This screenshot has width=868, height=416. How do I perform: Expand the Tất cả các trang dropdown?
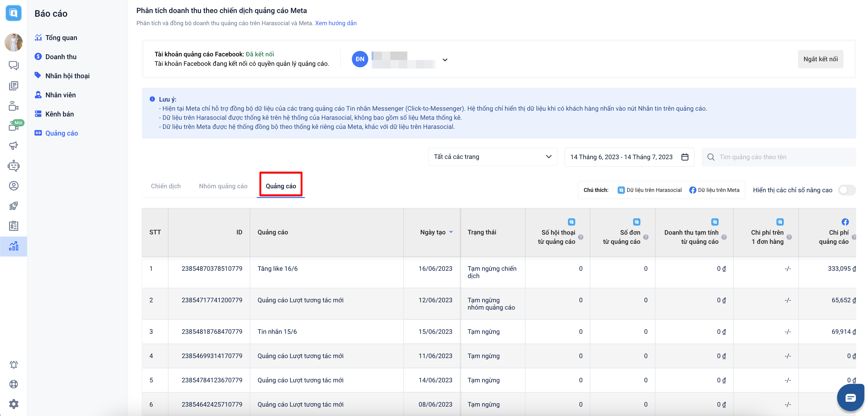(x=492, y=157)
